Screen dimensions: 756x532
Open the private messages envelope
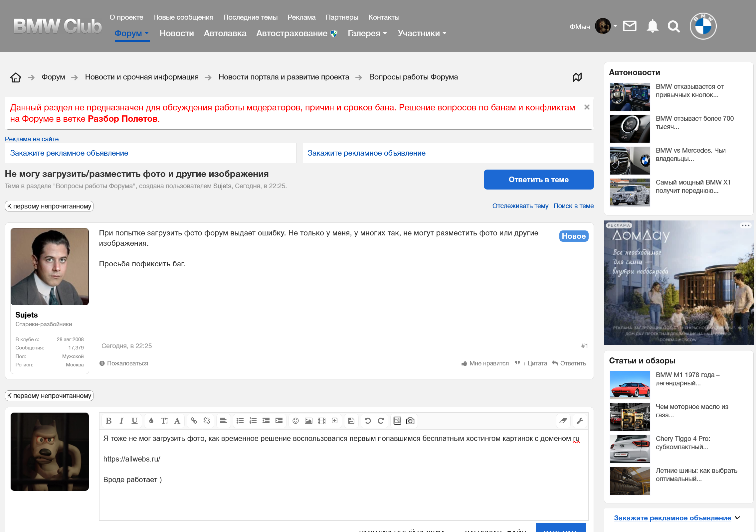click(630, 26)
